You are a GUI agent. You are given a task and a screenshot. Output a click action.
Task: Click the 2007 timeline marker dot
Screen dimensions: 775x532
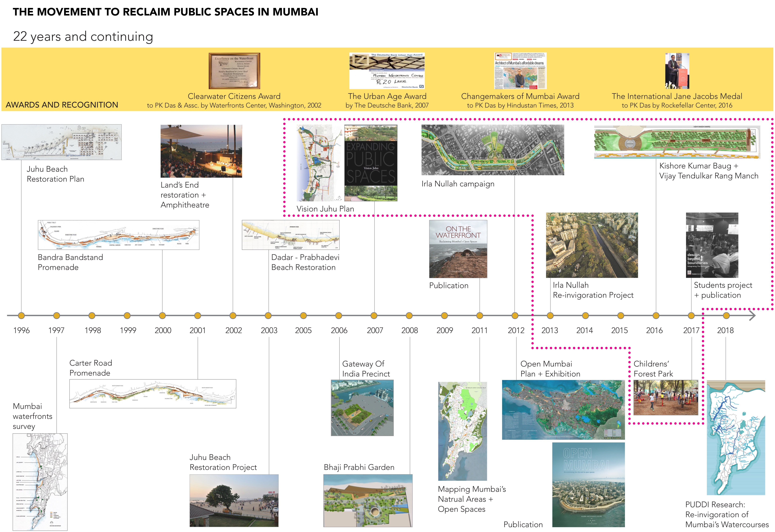pos(374,315)
